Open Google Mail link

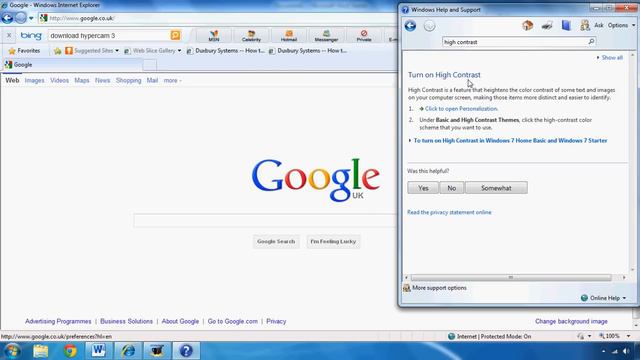(x=152, y=80)
